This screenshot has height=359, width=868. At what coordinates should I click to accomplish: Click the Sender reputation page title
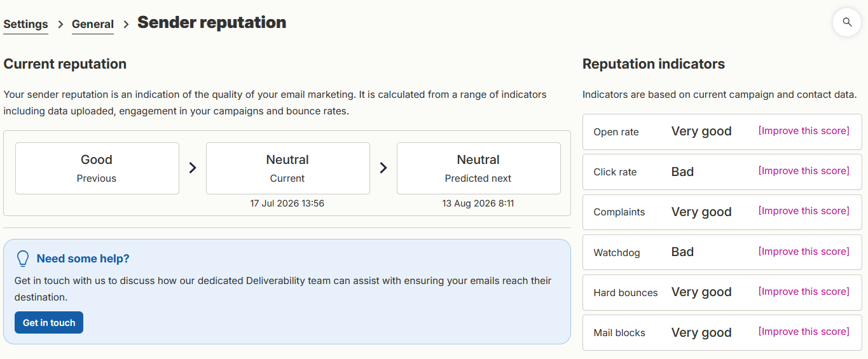(x=212, y=22)
